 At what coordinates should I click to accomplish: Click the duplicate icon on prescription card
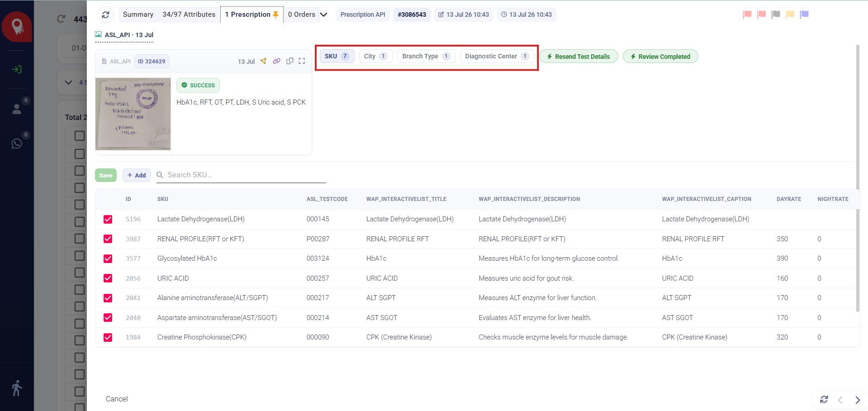(290, 61)
